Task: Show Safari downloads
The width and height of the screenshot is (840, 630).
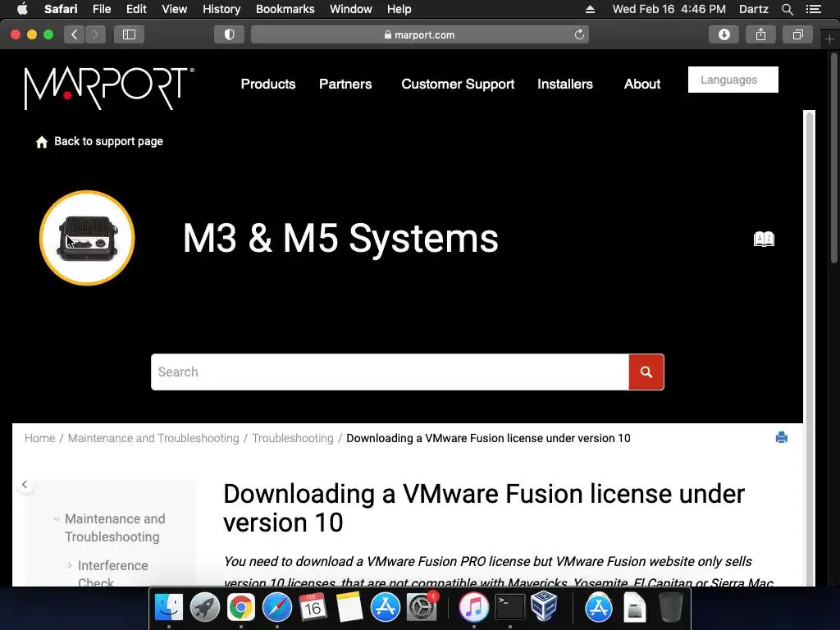Action: pos(724,34)
